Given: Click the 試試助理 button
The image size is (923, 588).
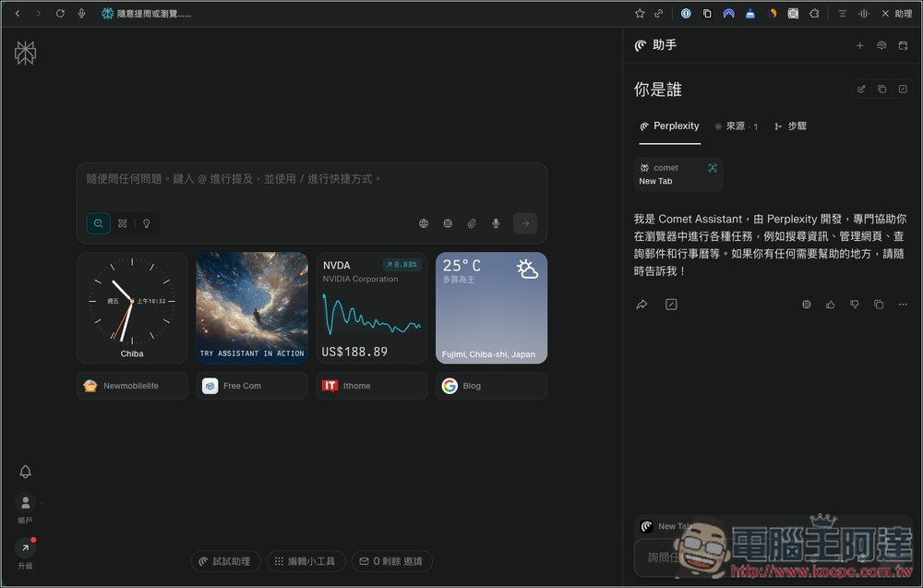Looking at the screenshot, I should pos(225,561).
